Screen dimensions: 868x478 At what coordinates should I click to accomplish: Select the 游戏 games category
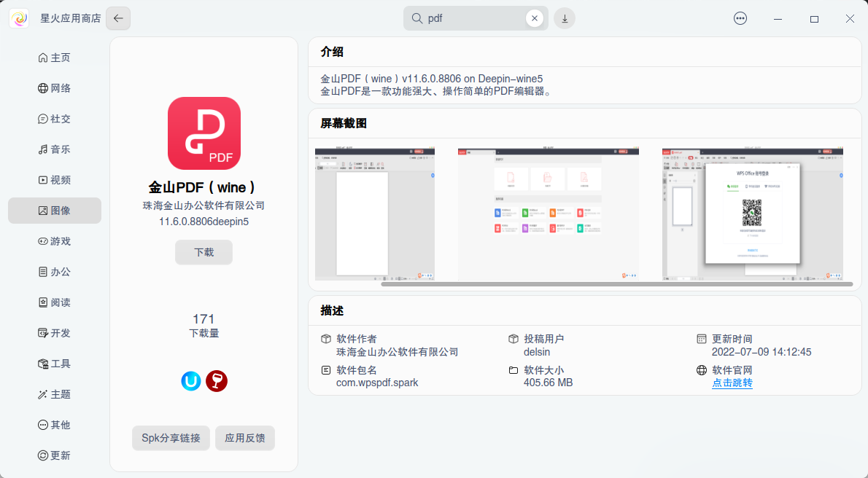[55, 240]
